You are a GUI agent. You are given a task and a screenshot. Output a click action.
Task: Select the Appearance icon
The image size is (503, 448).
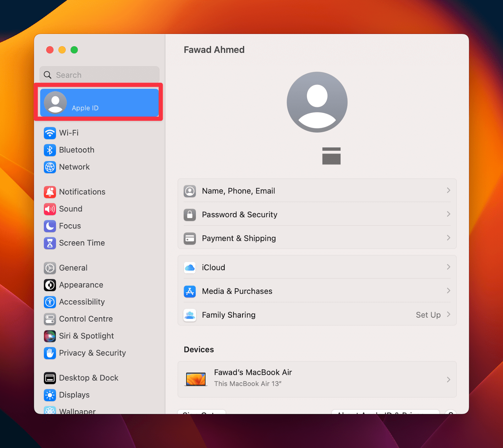coord(50,285)
